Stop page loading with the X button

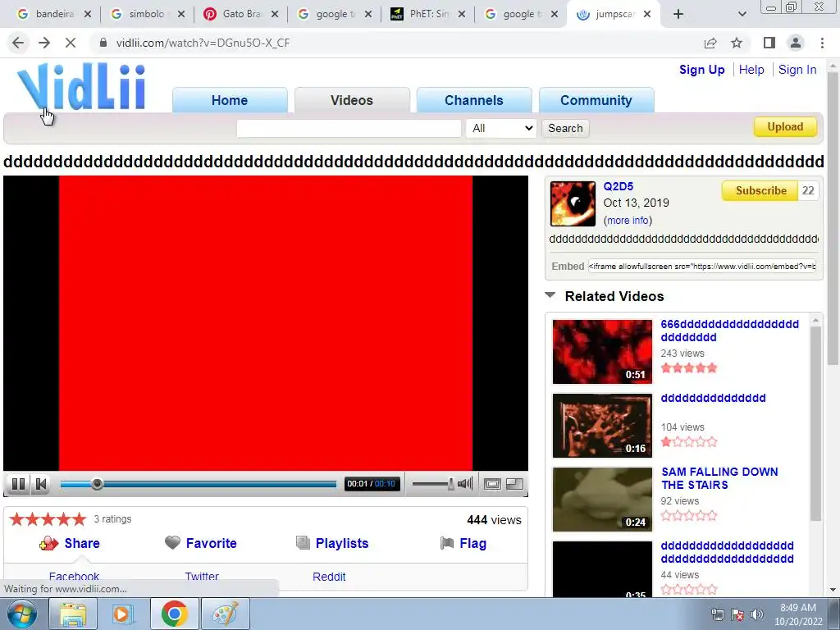pos(71,43)
